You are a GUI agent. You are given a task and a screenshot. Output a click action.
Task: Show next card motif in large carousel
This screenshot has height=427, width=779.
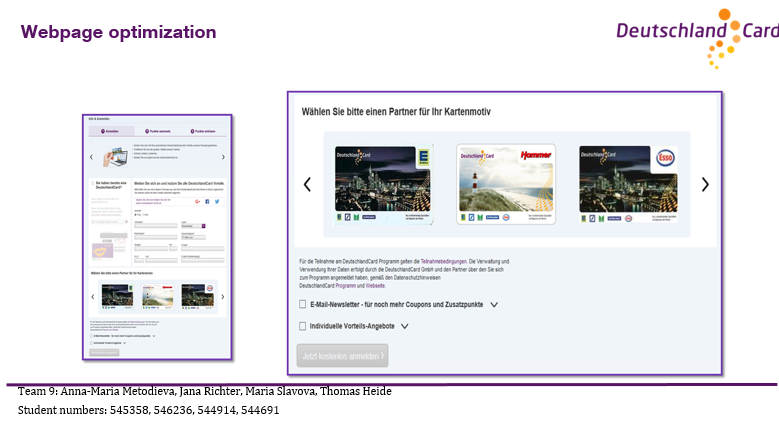705,184
